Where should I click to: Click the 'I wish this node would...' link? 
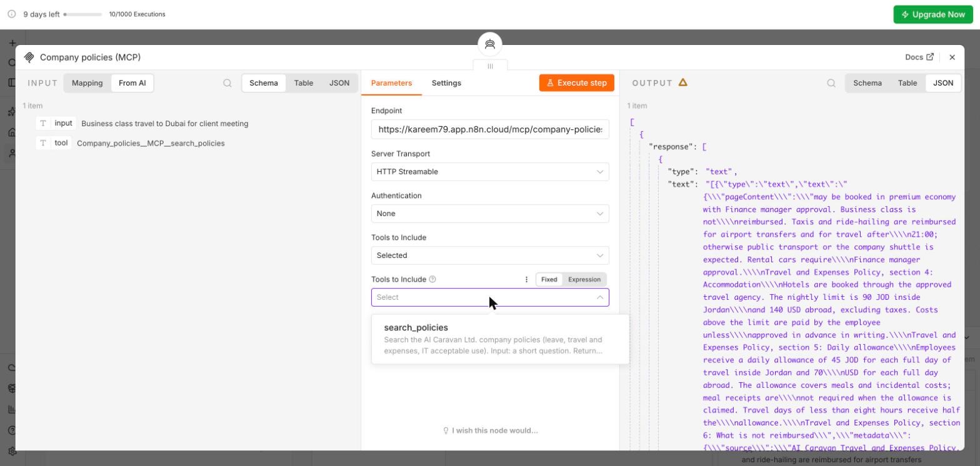[x=490, y=431]
